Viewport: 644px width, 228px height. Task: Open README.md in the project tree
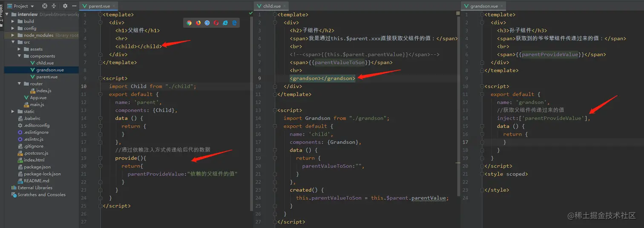[36, 181]
